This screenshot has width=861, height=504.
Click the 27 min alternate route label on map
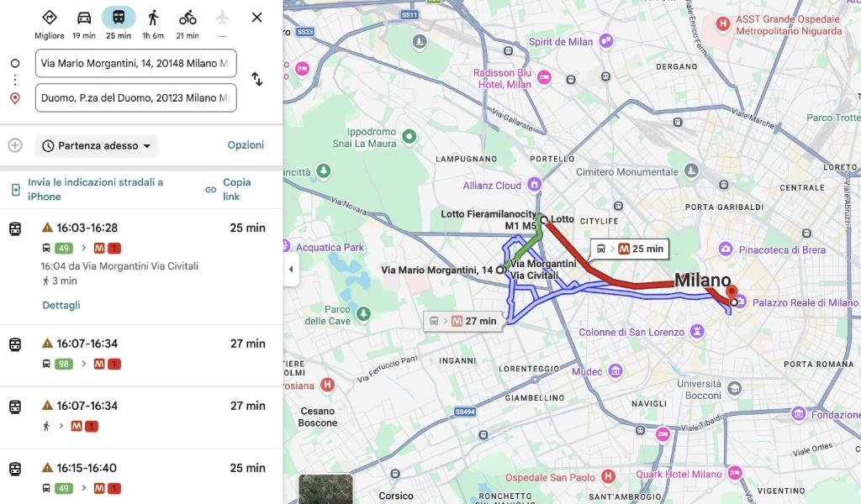[x=464, y=321]
